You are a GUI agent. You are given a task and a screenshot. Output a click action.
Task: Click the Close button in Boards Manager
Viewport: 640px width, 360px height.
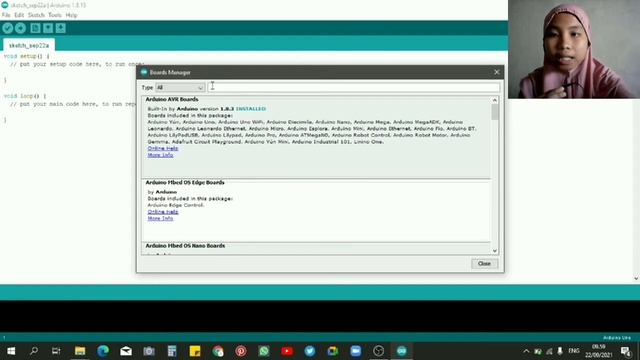coord(484,264)
